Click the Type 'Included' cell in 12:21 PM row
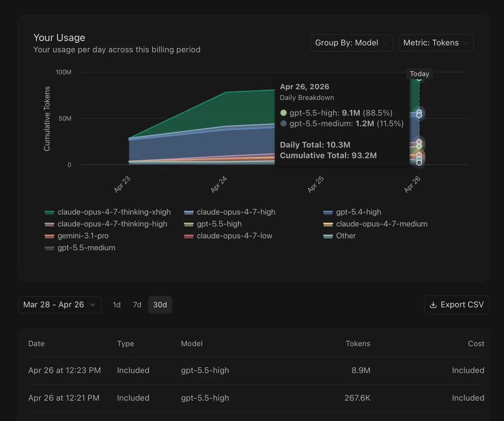The height and width of the screenshot is (421, 504). coord(133,398)
